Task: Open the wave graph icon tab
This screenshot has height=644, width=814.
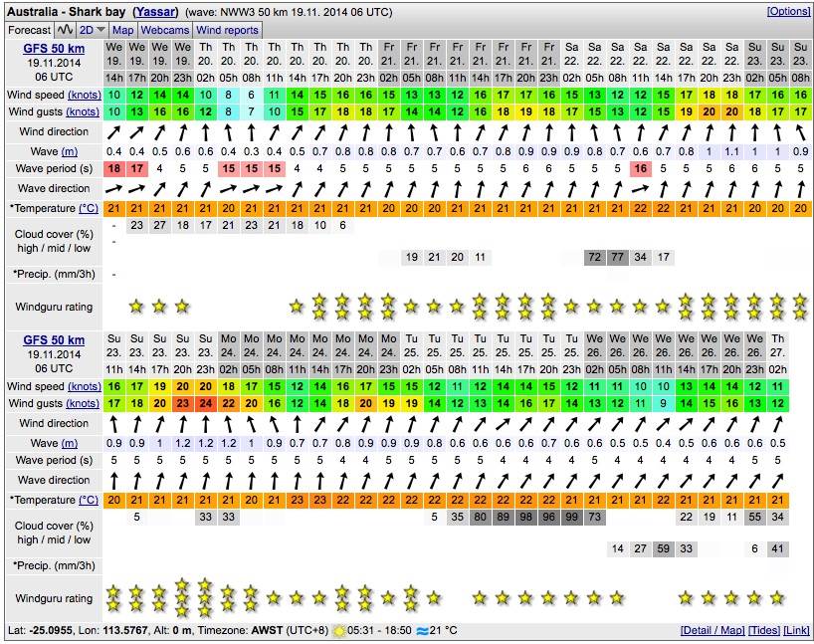Action: pos(65,30)
